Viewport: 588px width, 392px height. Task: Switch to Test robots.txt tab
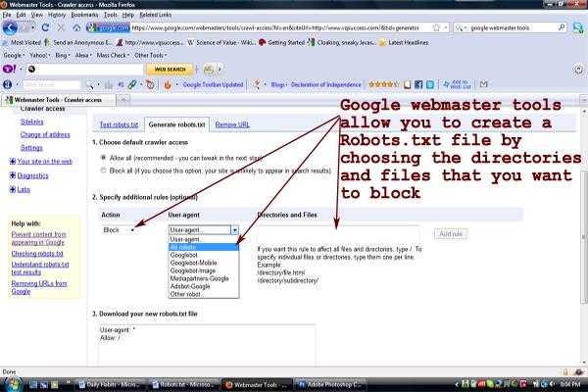pyautogui.click(x=119, y=124)
